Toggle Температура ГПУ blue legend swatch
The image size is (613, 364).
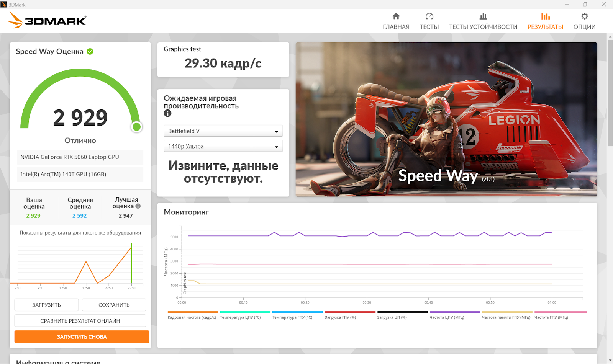(x=297, y=312)
